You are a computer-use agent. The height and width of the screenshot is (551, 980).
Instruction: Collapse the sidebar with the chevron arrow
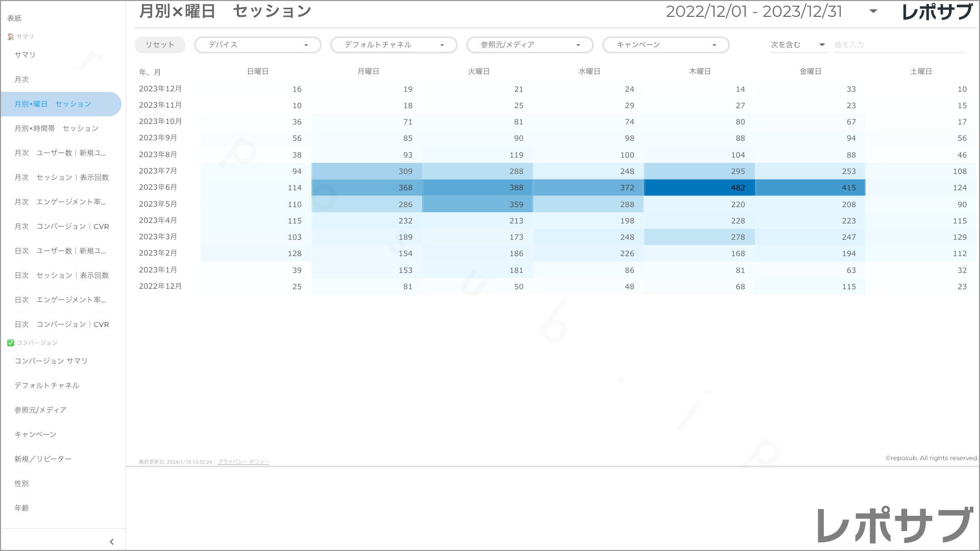click(112, 542)
